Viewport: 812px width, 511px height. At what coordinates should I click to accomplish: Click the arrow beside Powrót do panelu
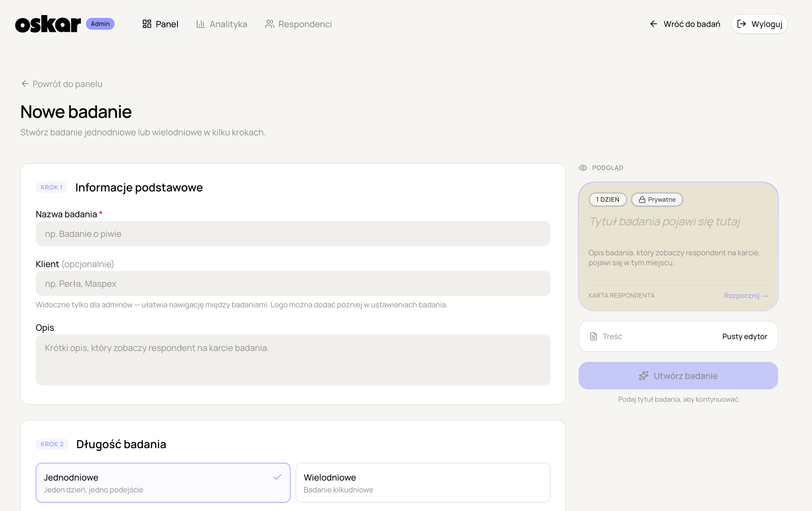[x=25, y=84]
